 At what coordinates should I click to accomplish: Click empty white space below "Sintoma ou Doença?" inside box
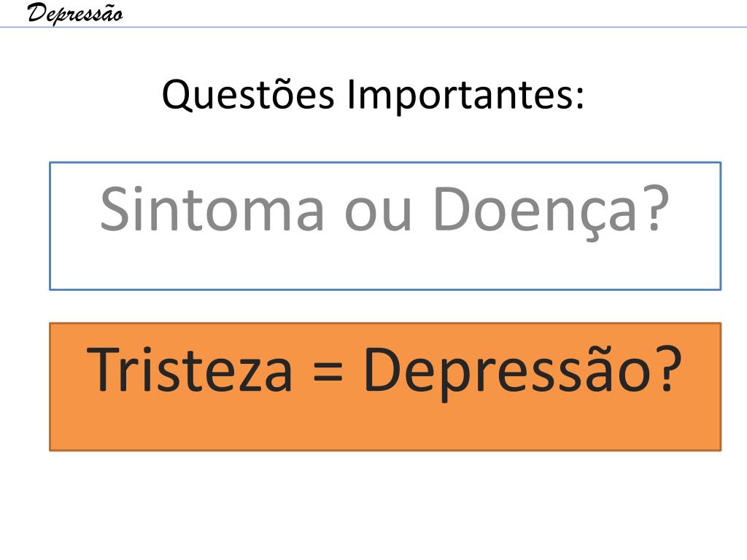coord(385,264)
